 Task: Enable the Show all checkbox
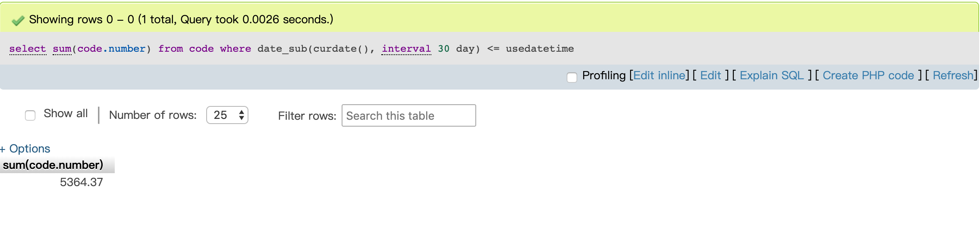coord(30,115)
